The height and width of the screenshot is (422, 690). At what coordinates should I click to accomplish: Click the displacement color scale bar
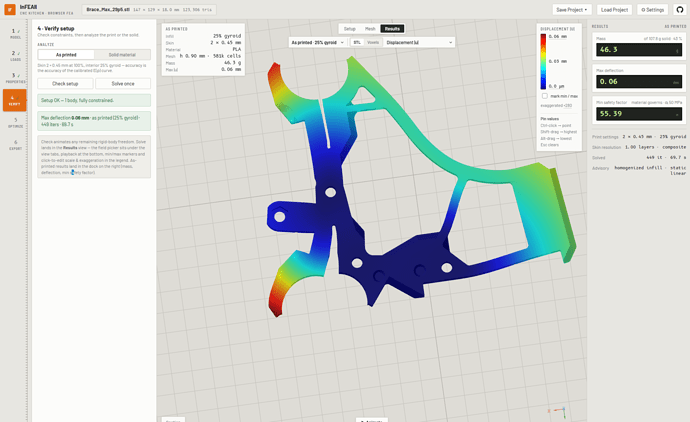543,62
